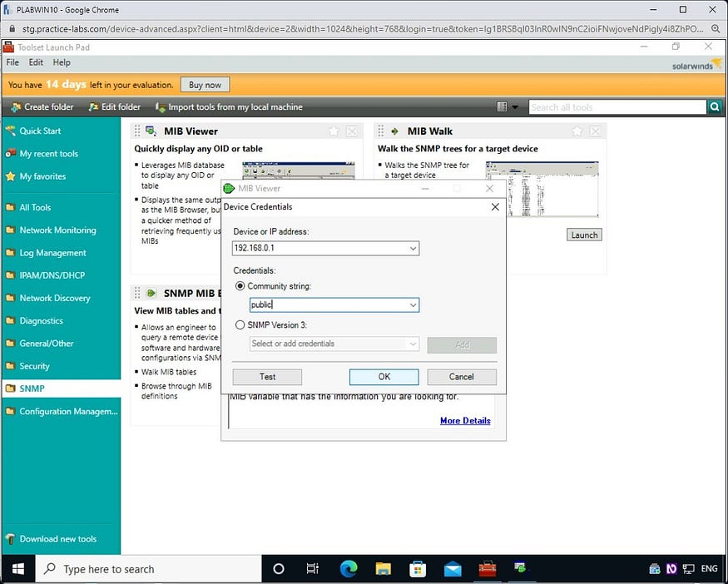Viewport: 728px width, 584px height.
Task: Click the MIB Viewer tool icon
Action: coord(151,131)
